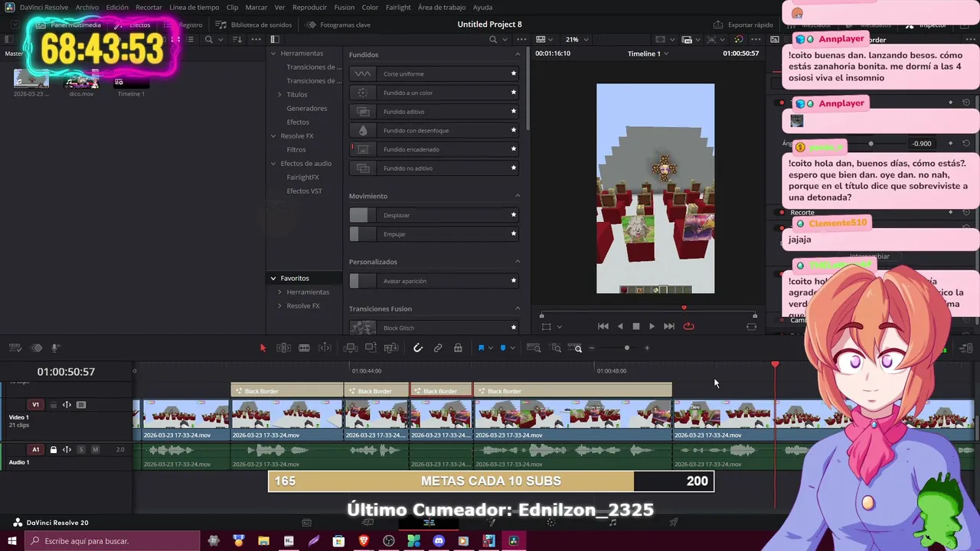Expand the Títulos tree item
The height and width of the screenshot is (551, 980).
[279, 95]
